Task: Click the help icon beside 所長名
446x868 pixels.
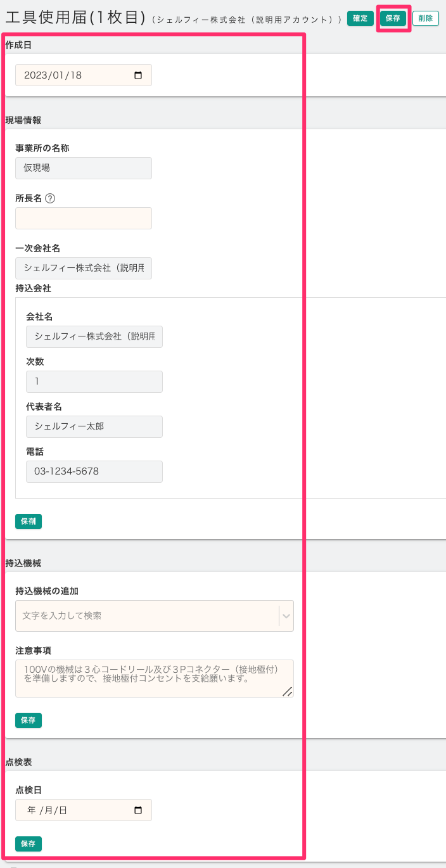Action: (51, 198)
